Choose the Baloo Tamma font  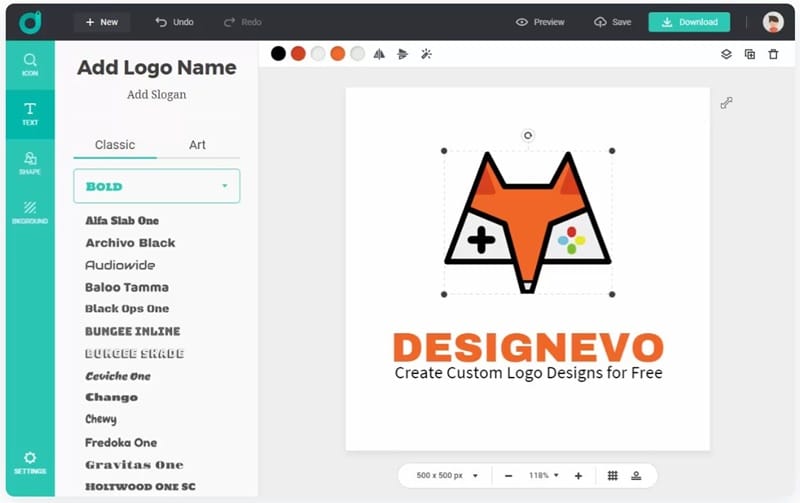coord(127,287)
